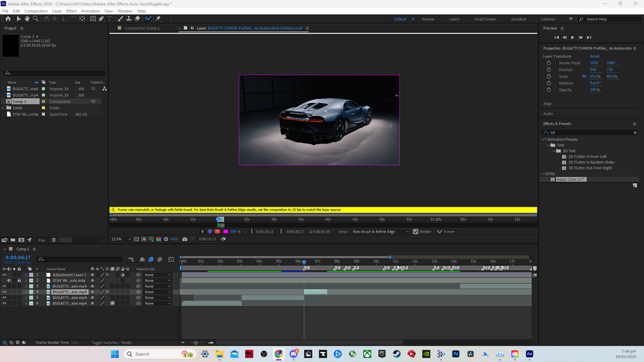
Task: Open the View Roto Brush & Refine Edge dropdown
Action: (x=380, y=231)
